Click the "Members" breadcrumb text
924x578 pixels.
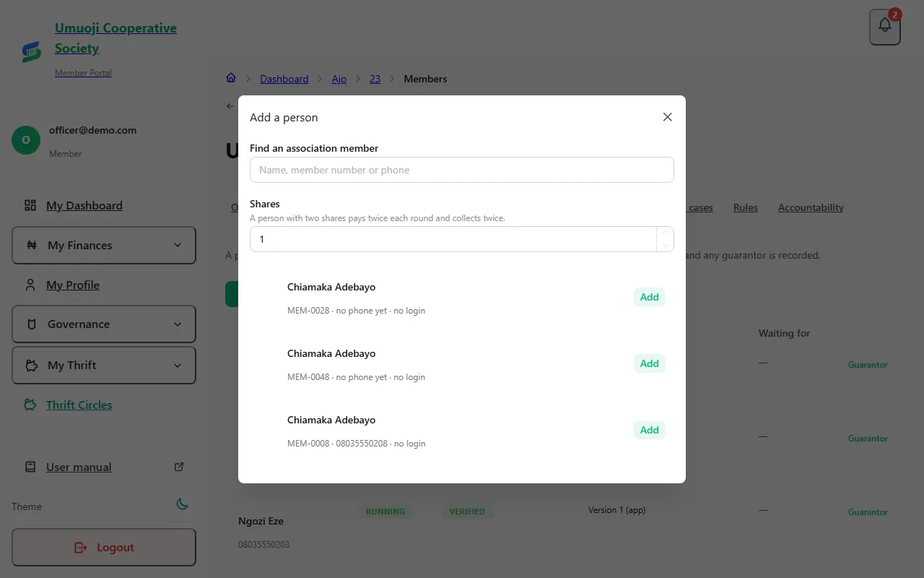(x=426, y=79)
